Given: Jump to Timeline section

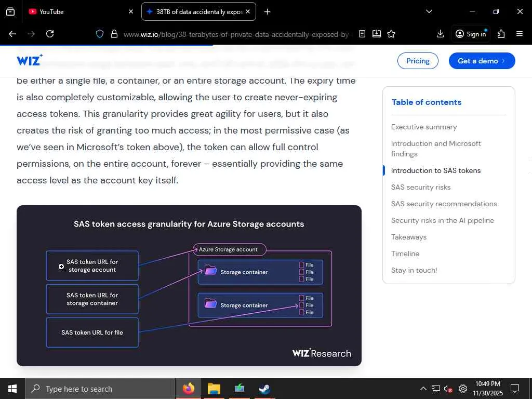Looking at the screenshot, I should coord(405,254).
